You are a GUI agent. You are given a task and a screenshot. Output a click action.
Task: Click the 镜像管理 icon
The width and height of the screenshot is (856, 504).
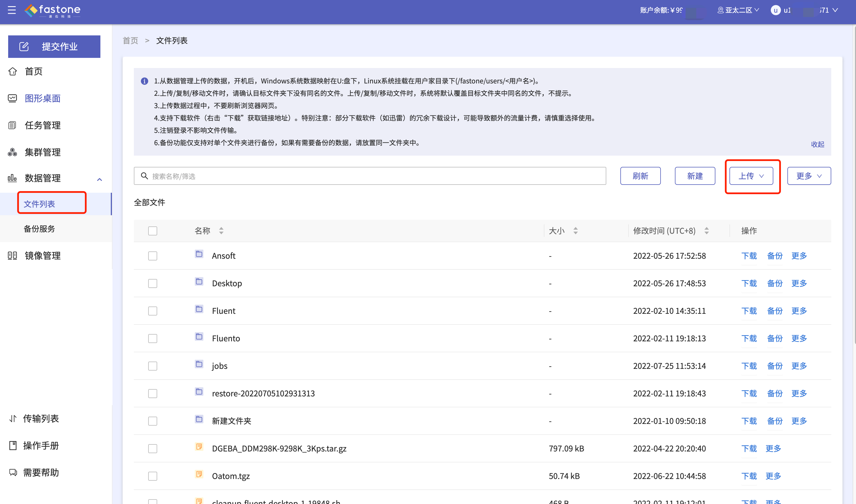pyautogui.click(x=12, y=255)
